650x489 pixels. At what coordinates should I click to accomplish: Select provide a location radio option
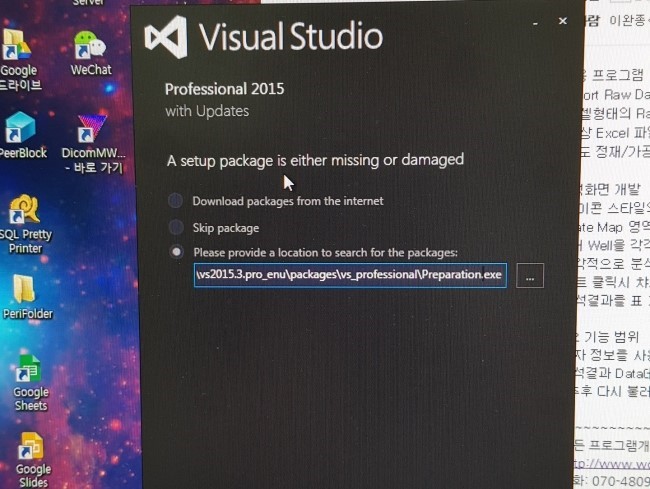pos(177,252)
